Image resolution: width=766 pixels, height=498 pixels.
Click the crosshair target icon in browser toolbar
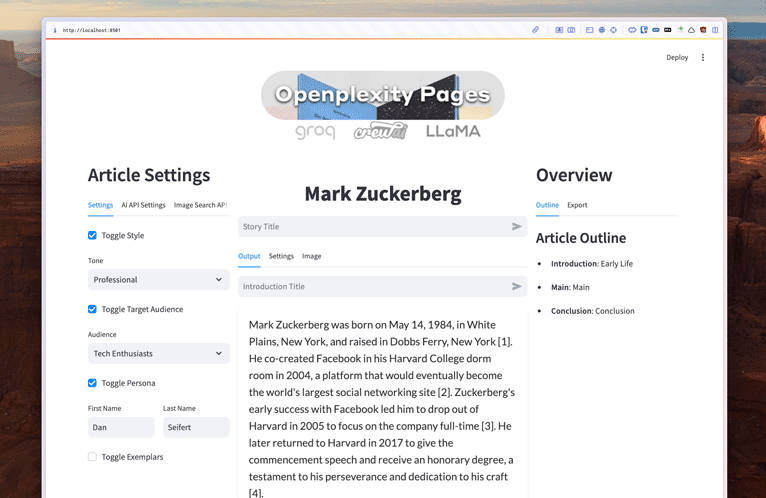click(x=614, y=30)
